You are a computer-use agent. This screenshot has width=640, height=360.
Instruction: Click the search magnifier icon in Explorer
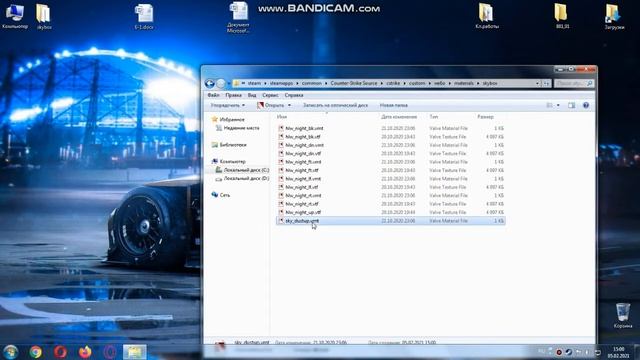(x=589, y=83)
